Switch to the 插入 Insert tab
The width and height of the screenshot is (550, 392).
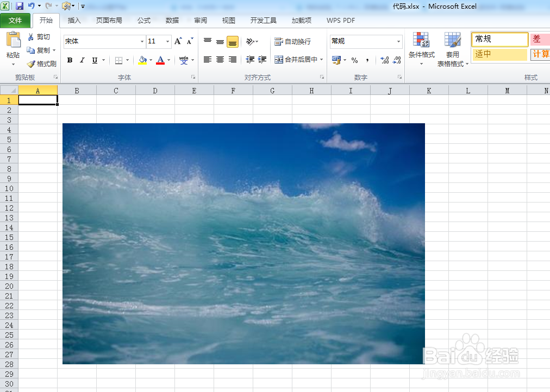click(74, 20)
